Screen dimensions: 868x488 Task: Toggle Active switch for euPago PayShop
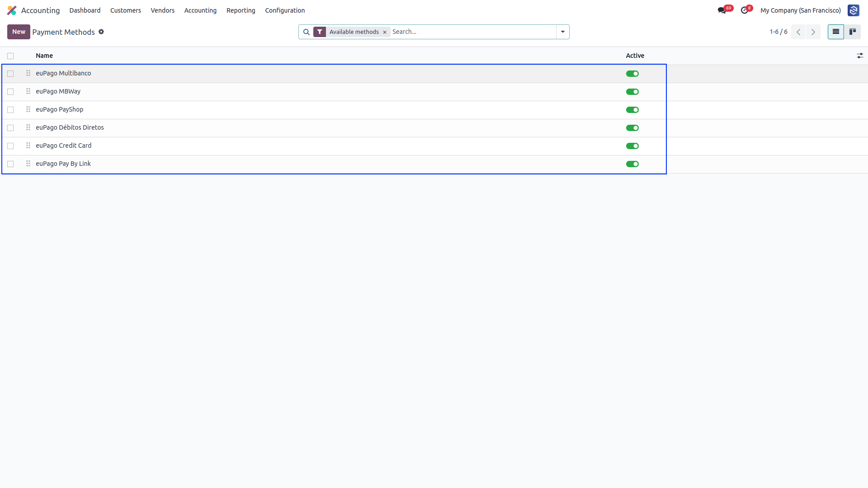pos(632,110)
